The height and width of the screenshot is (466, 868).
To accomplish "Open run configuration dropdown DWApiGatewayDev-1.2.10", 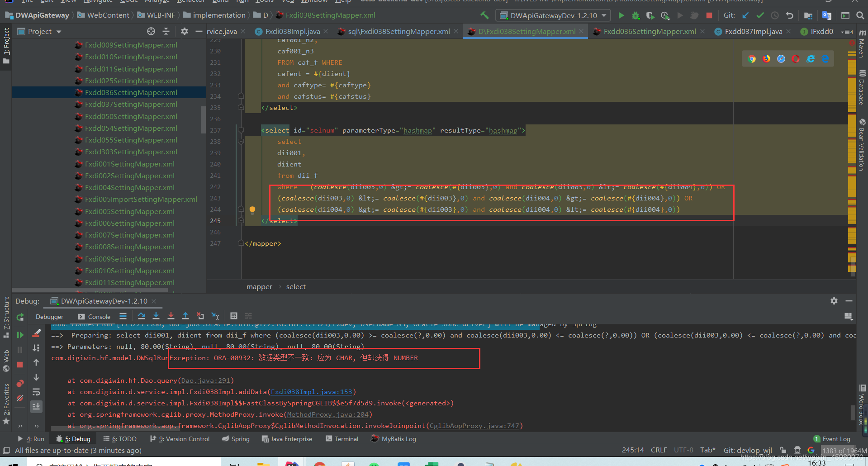I will pos(553,15).
